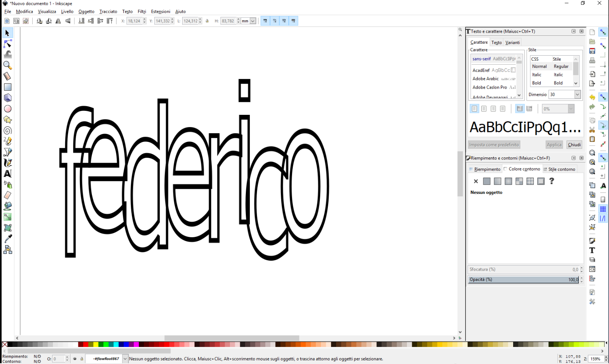This screenshot has height=364, width=609.
Task: Click the Chiudi button
Action: [x=574, y=145]
